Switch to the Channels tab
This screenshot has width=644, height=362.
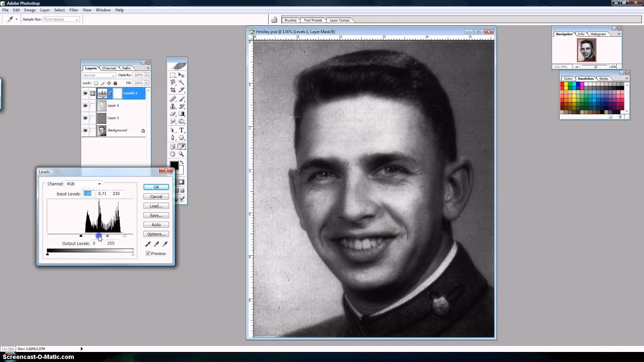pos(109,68)
